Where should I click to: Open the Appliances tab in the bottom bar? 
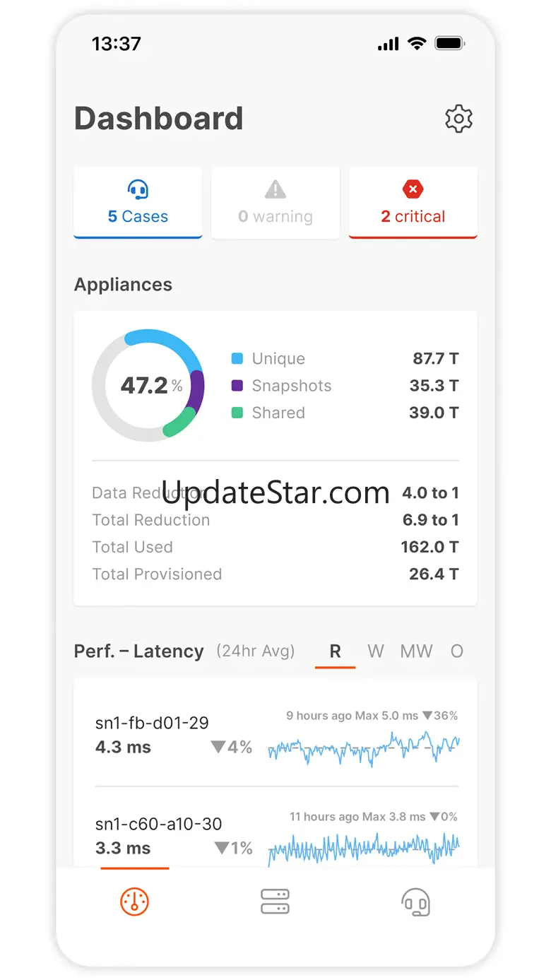[275, 902]
